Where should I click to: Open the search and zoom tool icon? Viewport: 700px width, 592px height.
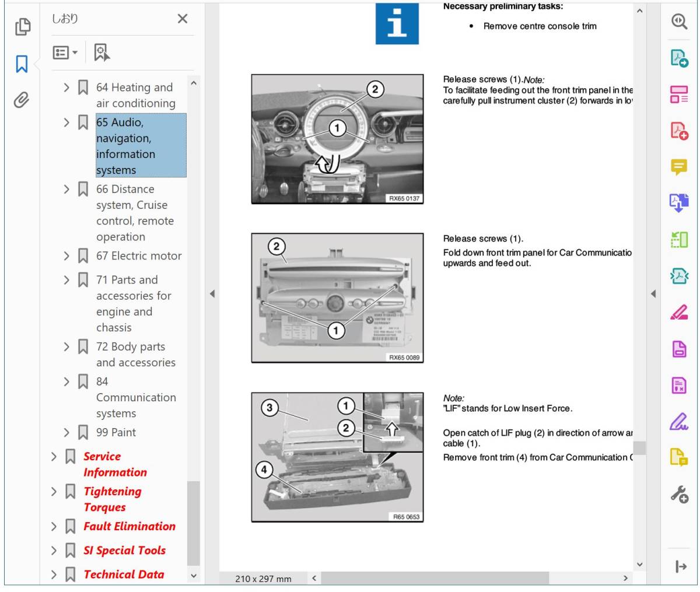679,22
